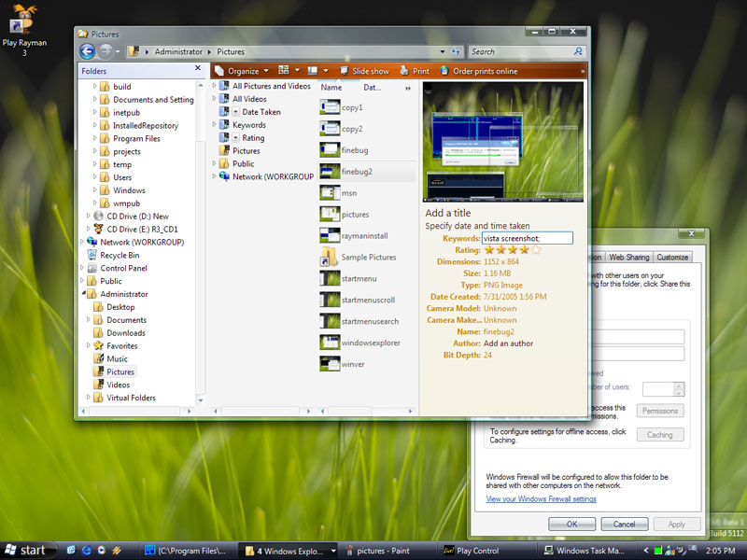Go forward with the Forward arrow button
Viewport: 747px width, 560px height.
point(106,51)
